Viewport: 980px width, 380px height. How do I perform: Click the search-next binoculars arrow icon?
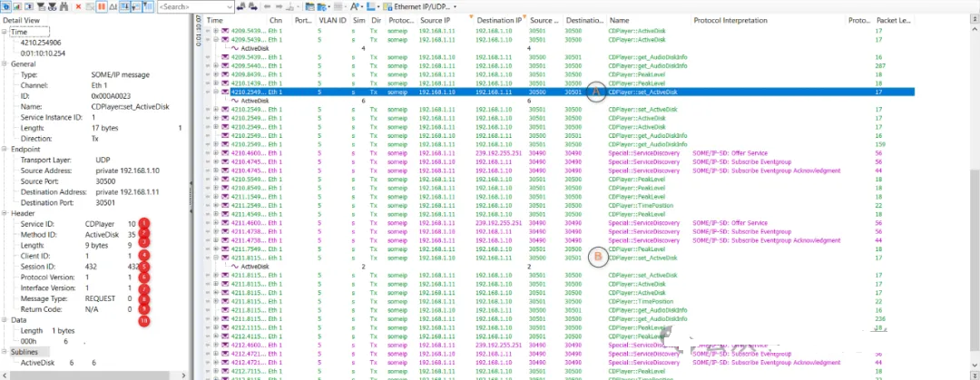coord(252,6)
